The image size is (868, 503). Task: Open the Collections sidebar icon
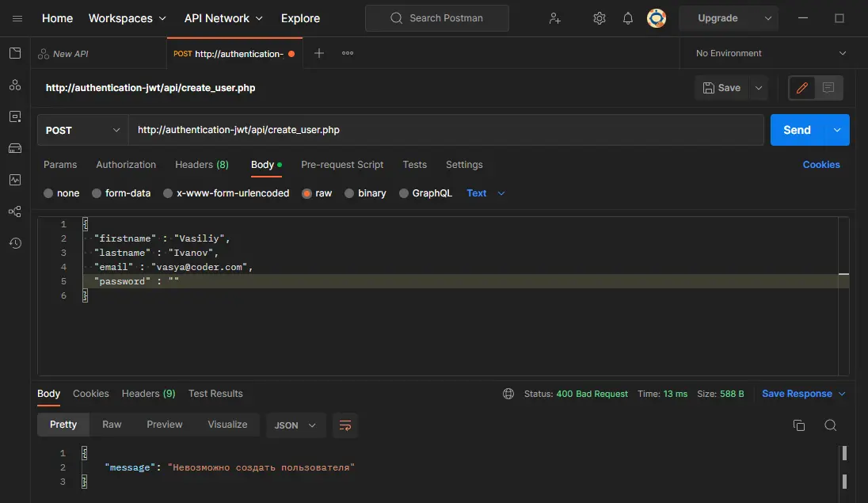coord(15,53)
